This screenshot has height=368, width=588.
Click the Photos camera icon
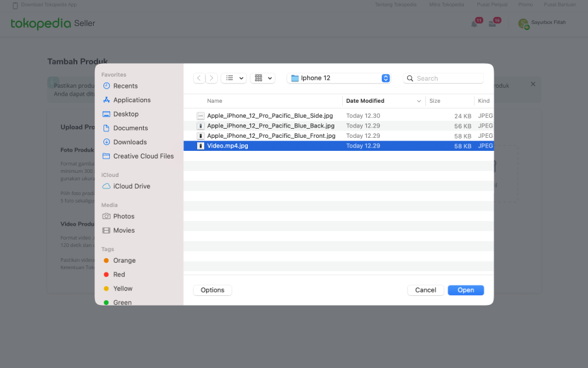tap(107, 216)
